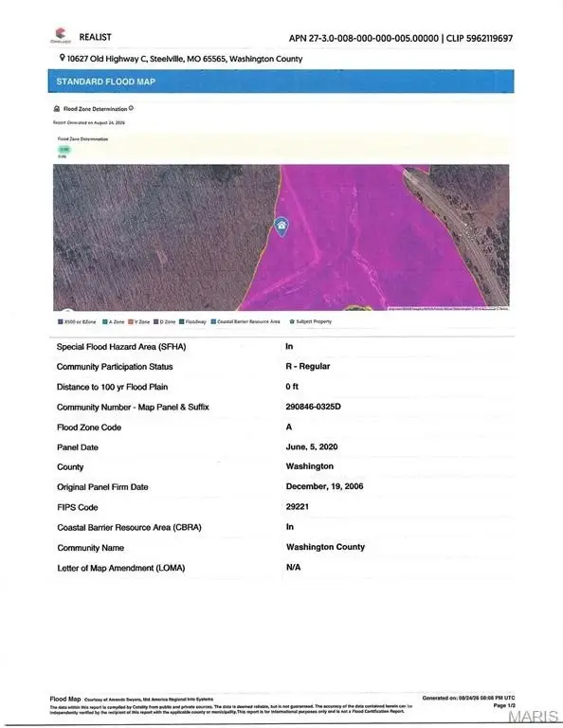
Task: Click the address 10627 Old Highway C
Action: pyautogui.click(x=107, y=59)
